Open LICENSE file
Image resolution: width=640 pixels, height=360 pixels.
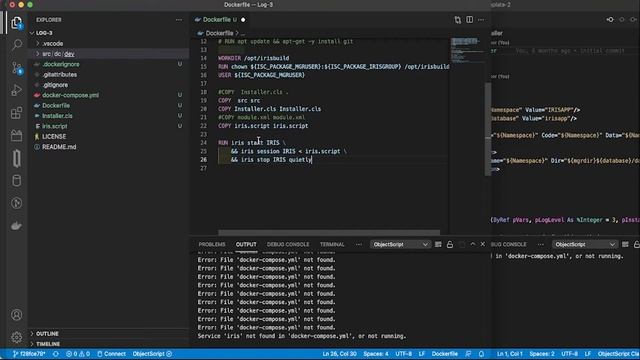pyautogui.click(x=54, y=136)
